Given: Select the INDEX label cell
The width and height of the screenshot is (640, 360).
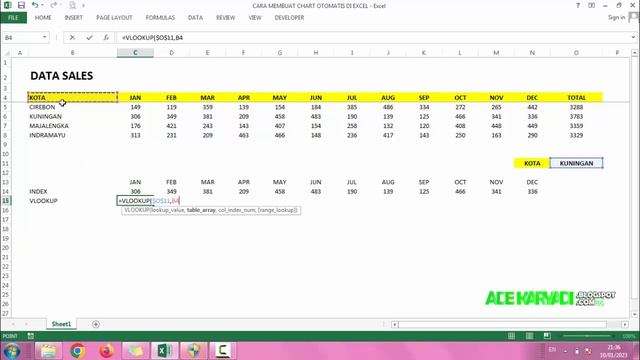Looking at the screenshot, I should tap(73, 191).
